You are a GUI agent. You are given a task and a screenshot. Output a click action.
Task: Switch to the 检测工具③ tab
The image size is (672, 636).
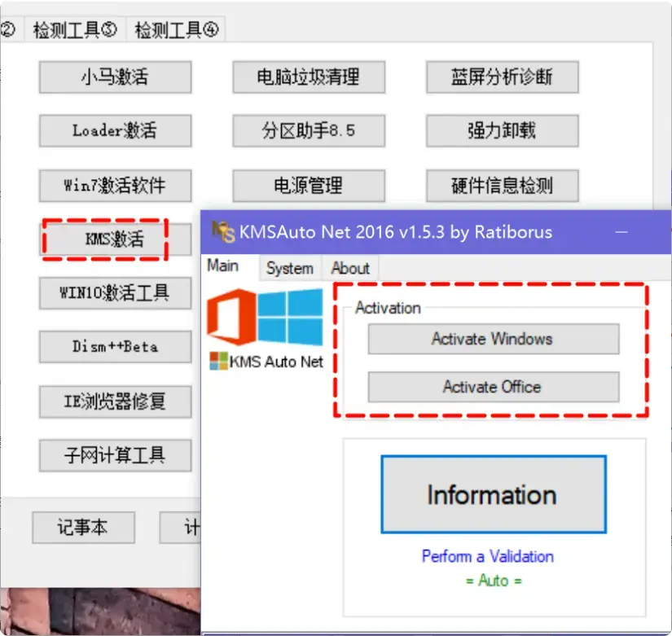74,28
